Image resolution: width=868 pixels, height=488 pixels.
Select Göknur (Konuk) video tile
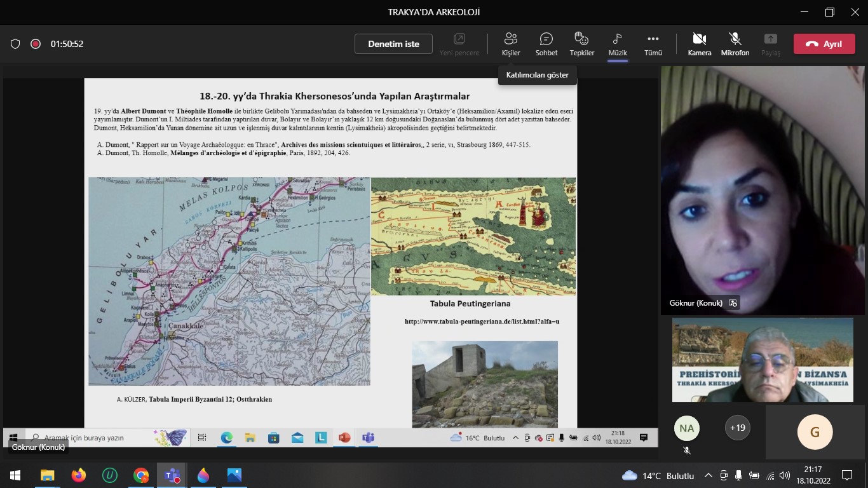(763, 190)
